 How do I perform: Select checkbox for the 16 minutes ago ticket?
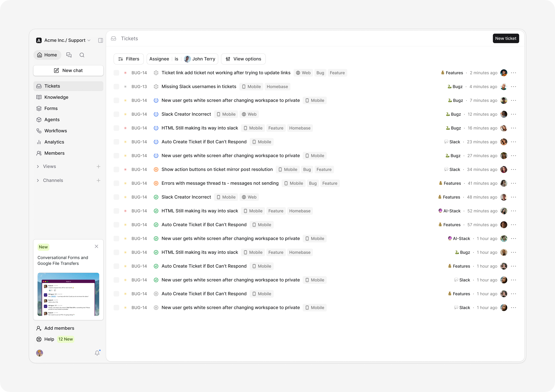click(116, 128)
